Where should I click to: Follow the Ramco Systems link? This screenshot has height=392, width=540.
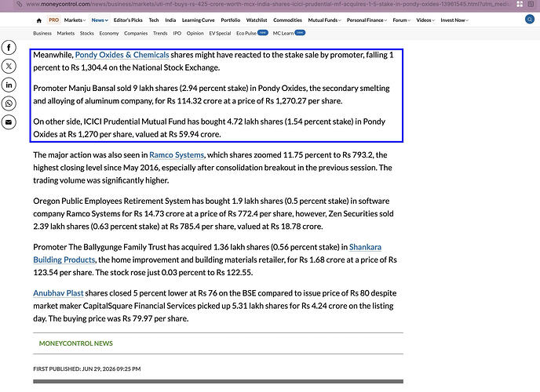(177, 155)
